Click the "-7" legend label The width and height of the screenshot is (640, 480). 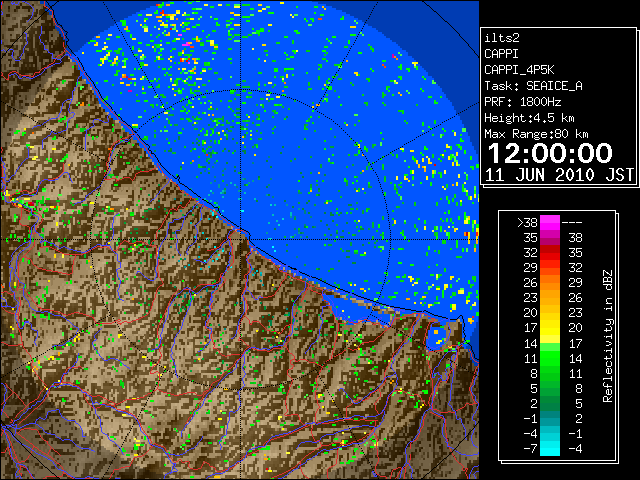(530, 449)
